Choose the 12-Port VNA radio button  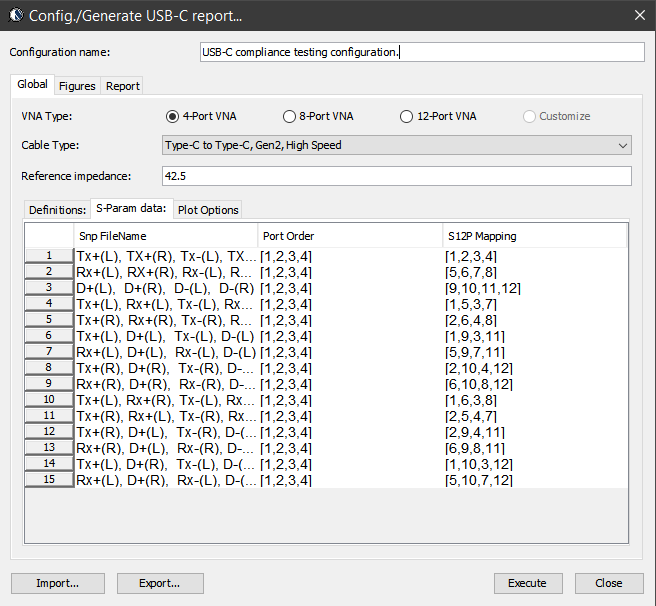coord(407,116)
